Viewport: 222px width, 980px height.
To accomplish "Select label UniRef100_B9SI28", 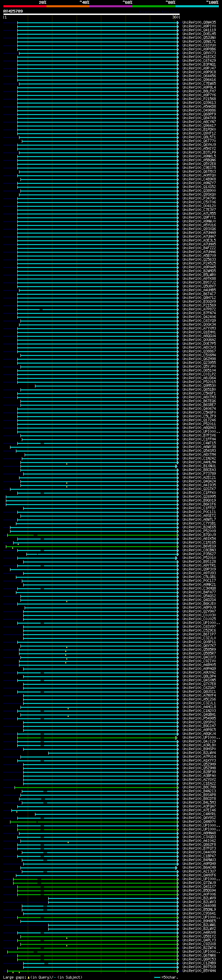I will tap(199, 561).
